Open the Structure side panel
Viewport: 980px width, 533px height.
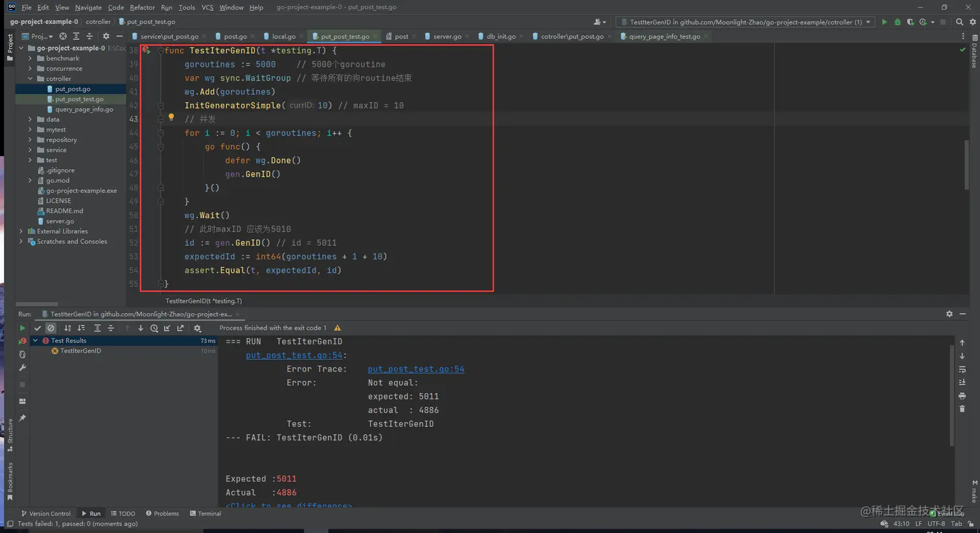click(10, 434)
